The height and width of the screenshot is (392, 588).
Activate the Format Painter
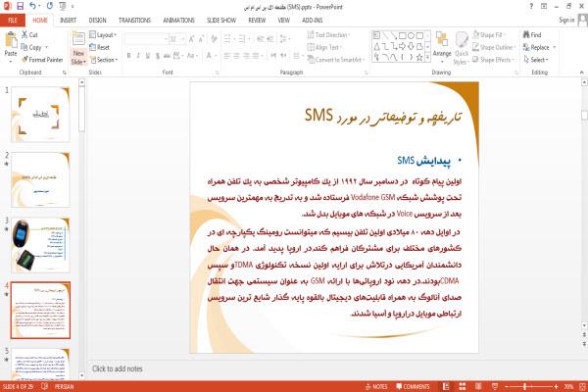(x=42, y=60)
